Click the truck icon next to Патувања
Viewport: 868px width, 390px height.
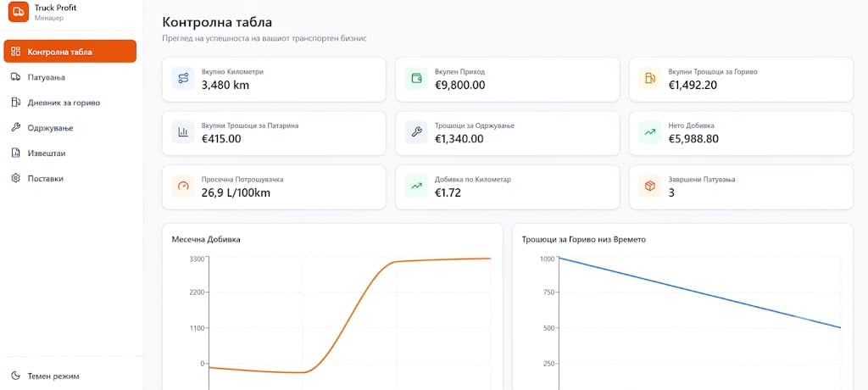15,77
